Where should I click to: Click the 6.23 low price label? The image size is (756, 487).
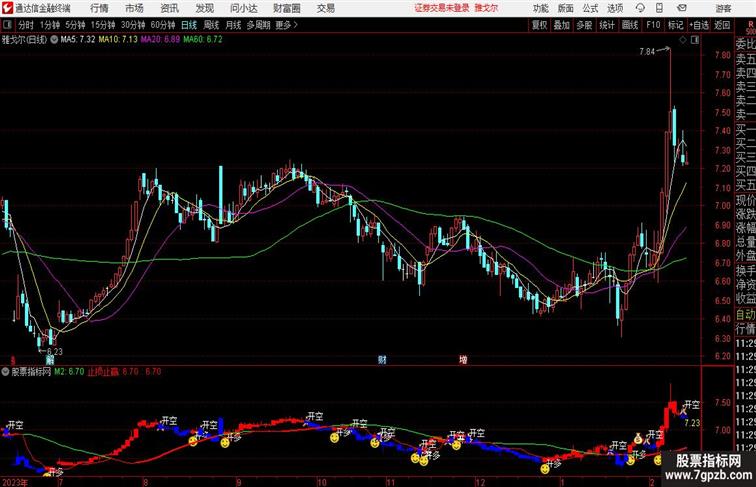[x=55, y=352]
